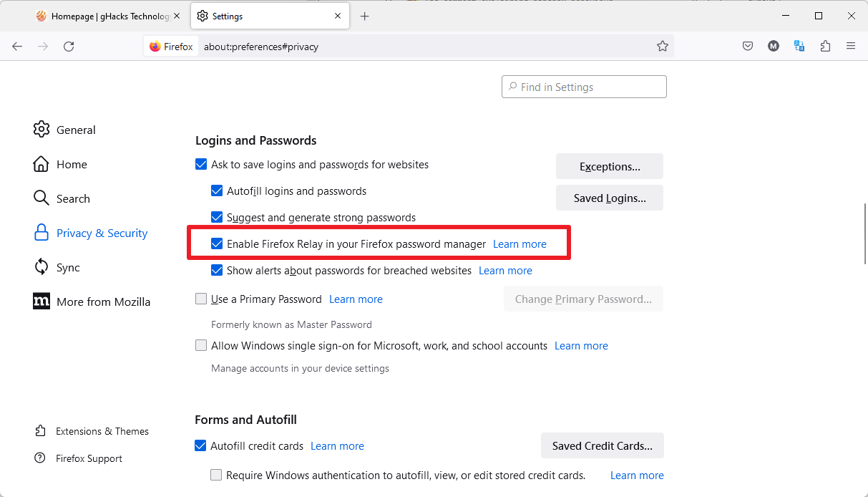This screenshot has width=868, height=497.
Task: Click the reload page icon
Action: [x=69, y=47]
